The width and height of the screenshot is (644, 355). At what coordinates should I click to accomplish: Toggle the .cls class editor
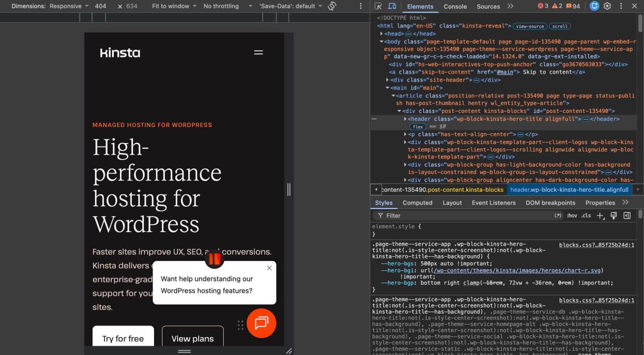point(586,215)
